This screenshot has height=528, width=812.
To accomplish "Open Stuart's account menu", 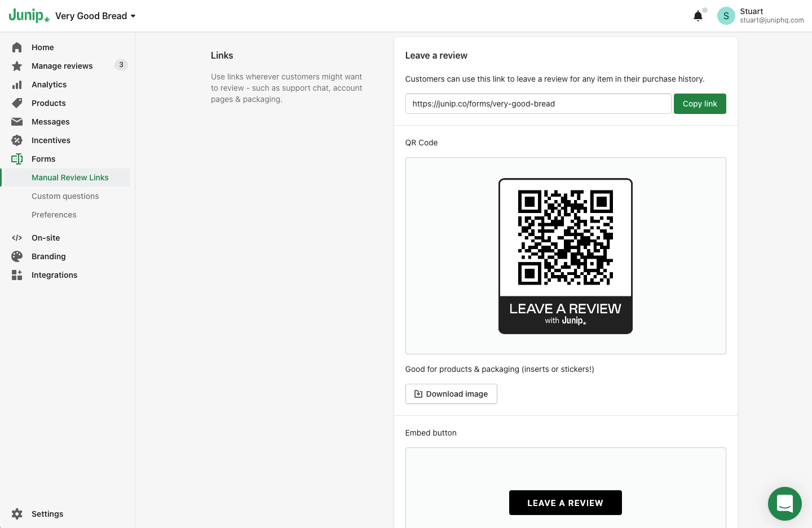I will tap(761, 16).
